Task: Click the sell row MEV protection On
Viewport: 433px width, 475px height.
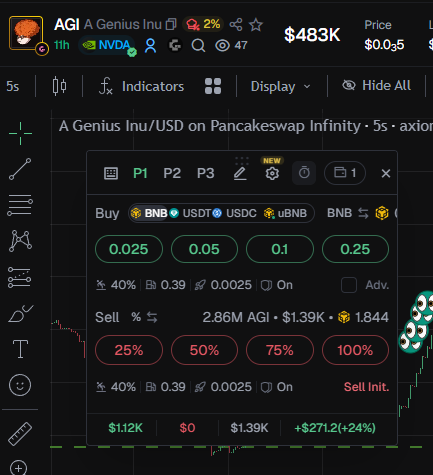Action: 277,387
